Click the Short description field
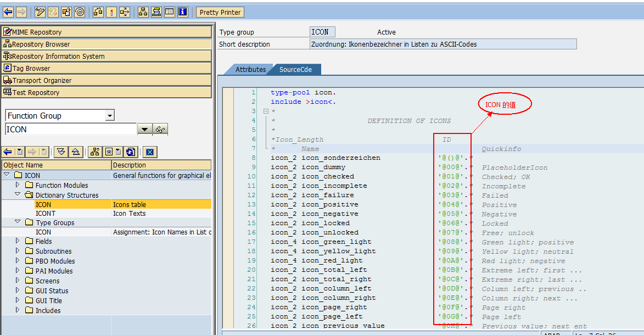This screenshot has width=644, height=335. click(x=443, y=44)
